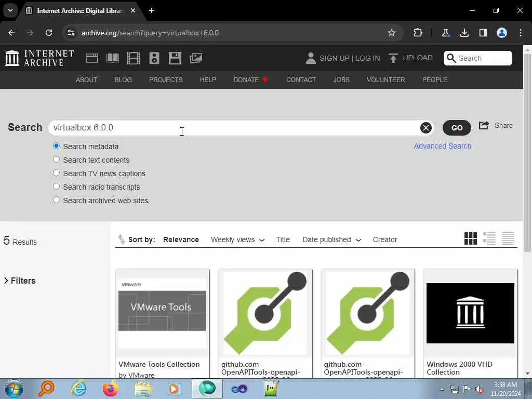532x399 pixels.
Task: Launch Firefox from the taskbar
Action: [x=111, y=389]
